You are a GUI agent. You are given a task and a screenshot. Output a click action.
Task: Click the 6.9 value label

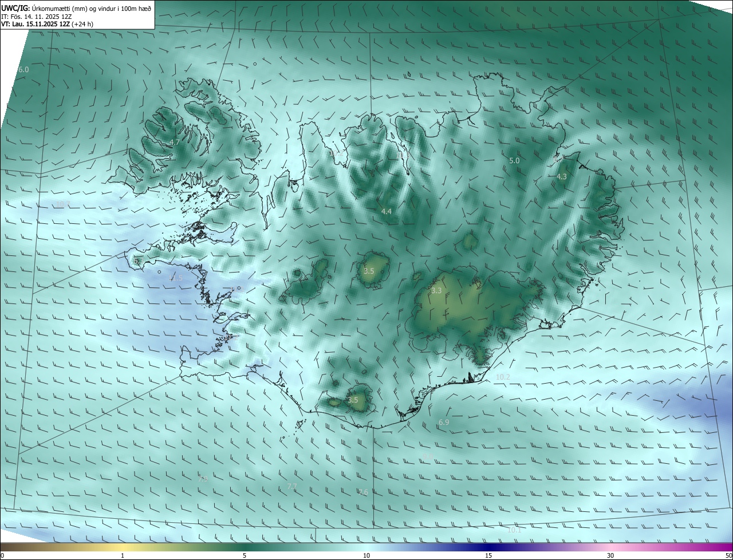[444, 423]
